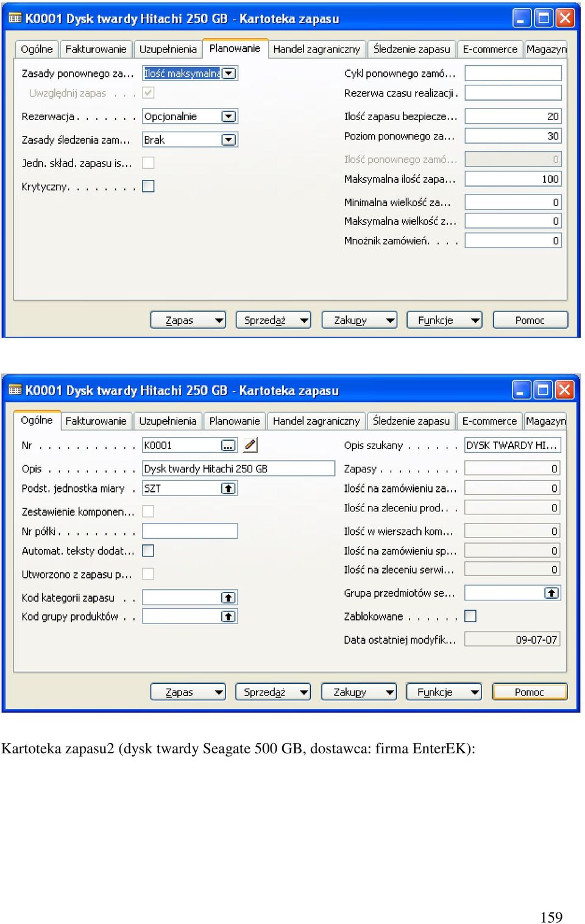585x924 pixels.
Task: Select Fakturowanie tab in the Ogólne window
Action: (x=96, y=421)
